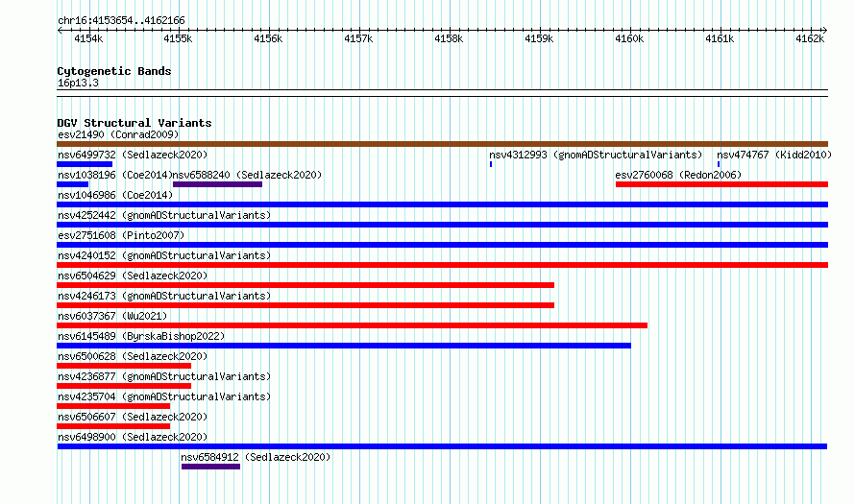The height and width of the screenshot is (504, 855).
Task: Click the purple nsv6584912 variant bar
Action: click(210, 467)
